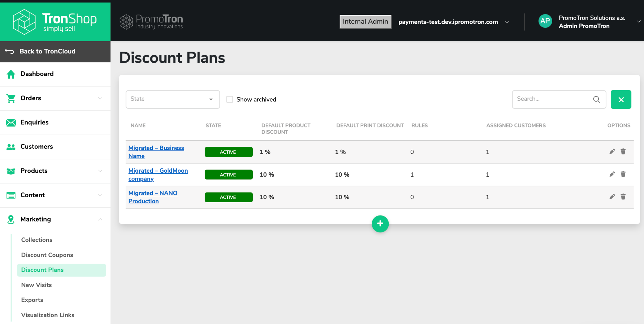
Task: Click the Products box icon
Action: (11, 171)
